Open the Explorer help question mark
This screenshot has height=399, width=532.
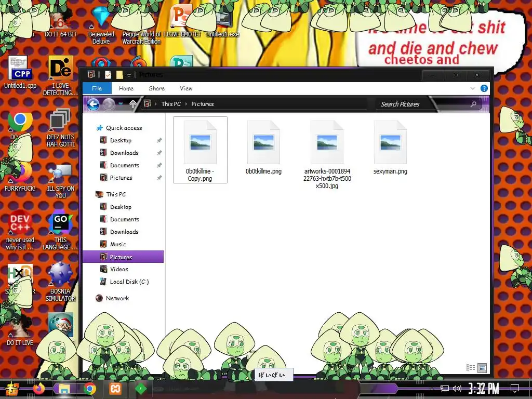coord(484,88)
